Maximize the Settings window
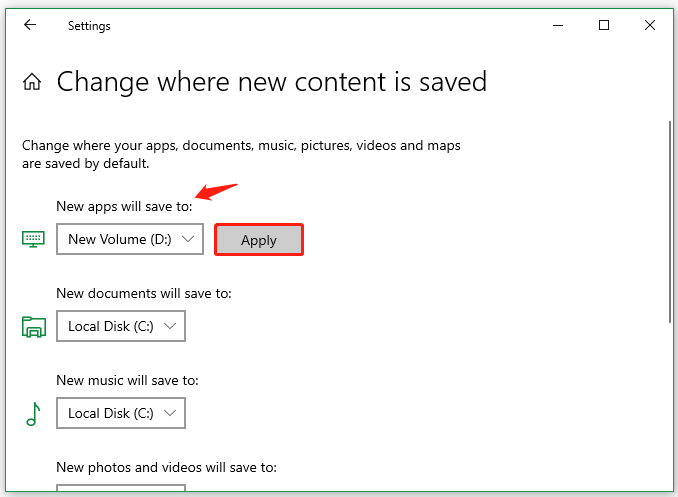Screen dimensions: 678x497 coord(604,26)
